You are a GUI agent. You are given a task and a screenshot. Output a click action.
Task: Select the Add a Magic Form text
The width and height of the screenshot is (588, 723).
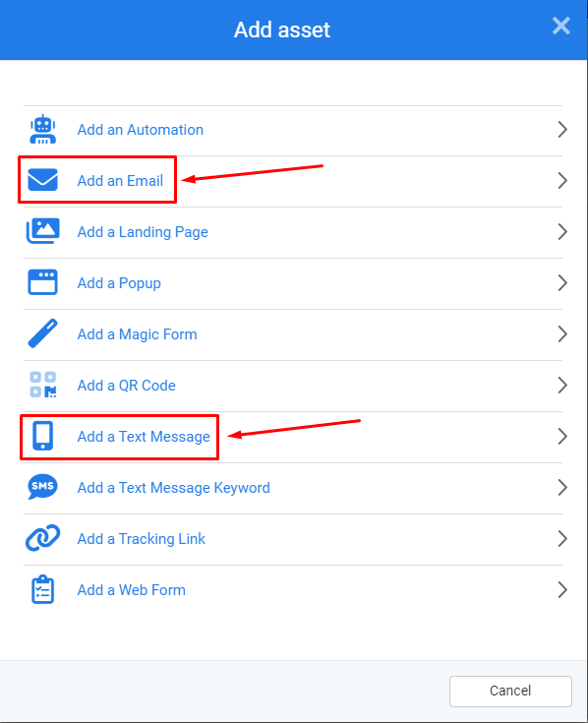pos(138,334)
